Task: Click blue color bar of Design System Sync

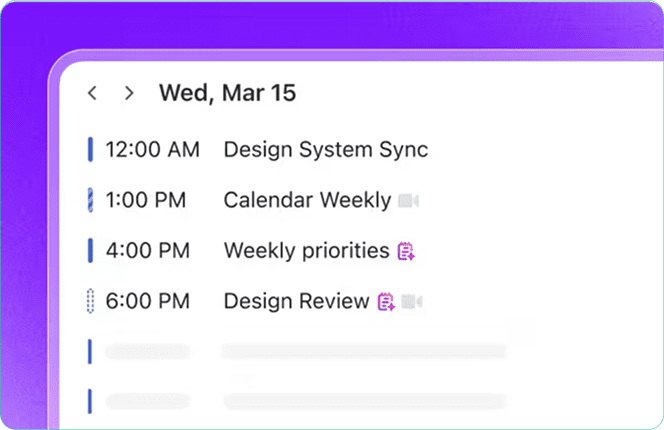Action: [x=90, y=150]
